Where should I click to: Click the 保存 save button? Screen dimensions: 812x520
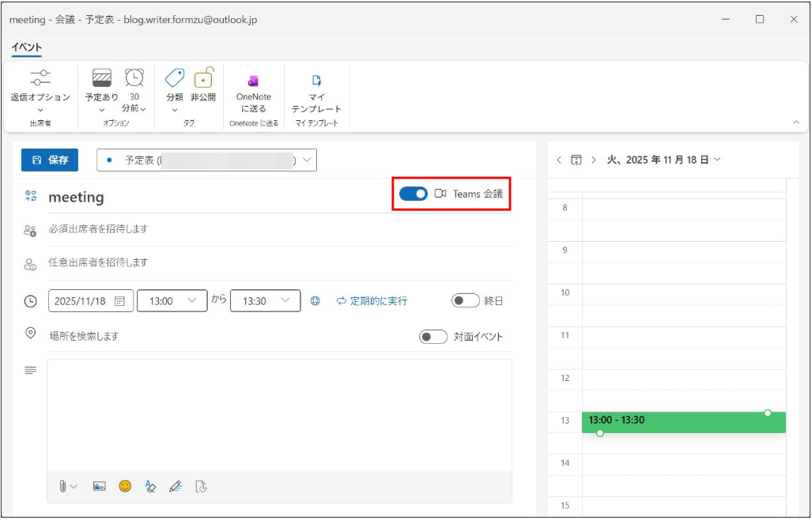pos(50,160)
